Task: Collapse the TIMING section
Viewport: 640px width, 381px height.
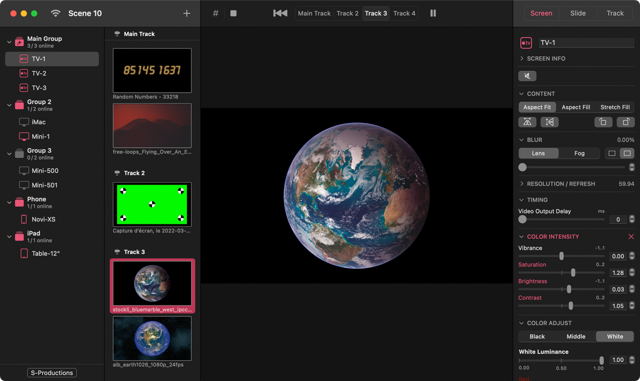Action: click(522, 200)
